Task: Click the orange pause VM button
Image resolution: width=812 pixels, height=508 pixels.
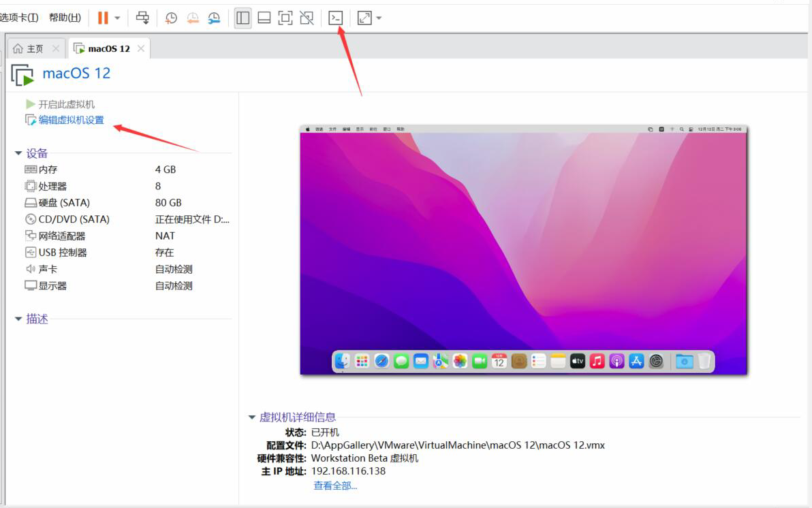Action: click(103, 18)
